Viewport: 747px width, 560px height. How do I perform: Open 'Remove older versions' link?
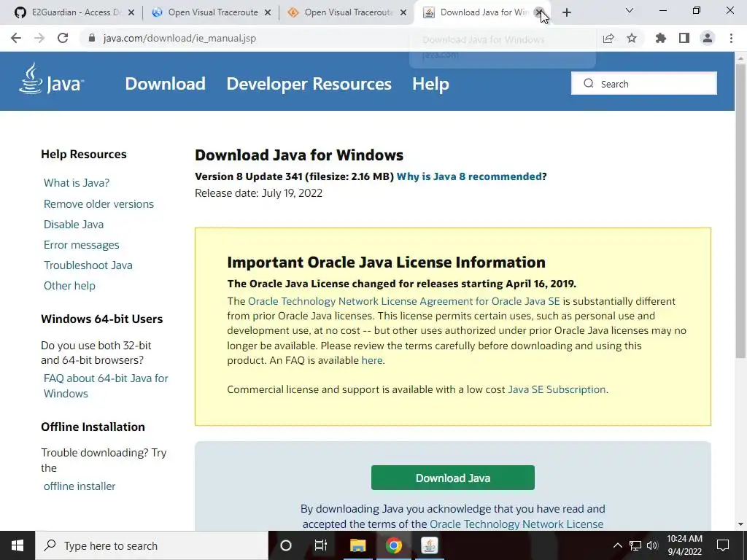[98, 204]
